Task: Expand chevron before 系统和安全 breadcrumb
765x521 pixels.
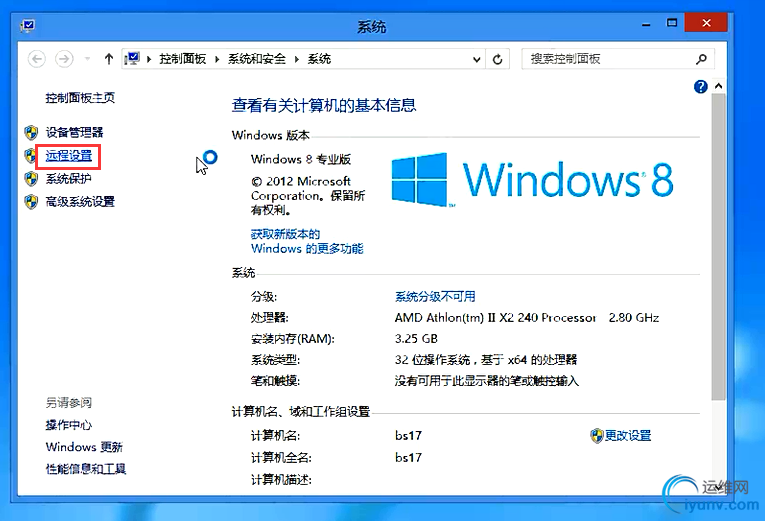Action: (x=217, y=60)
